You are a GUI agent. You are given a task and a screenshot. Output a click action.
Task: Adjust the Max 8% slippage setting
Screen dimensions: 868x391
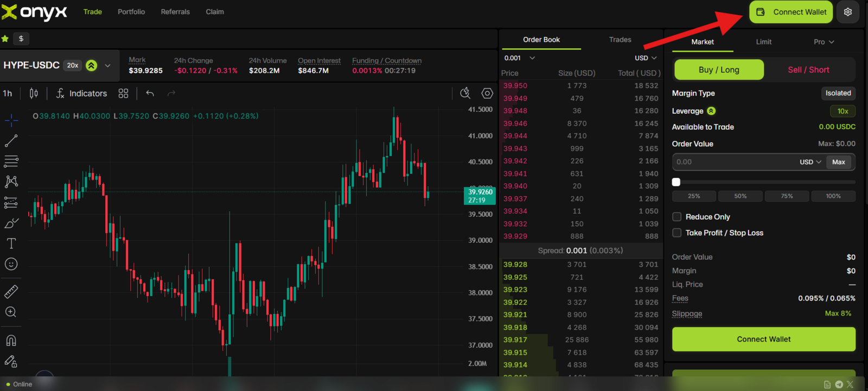tap(838, 313)
